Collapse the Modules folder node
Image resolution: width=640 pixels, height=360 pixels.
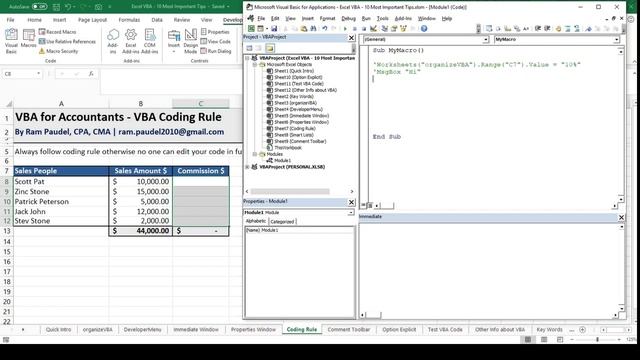tap(255, 154)
